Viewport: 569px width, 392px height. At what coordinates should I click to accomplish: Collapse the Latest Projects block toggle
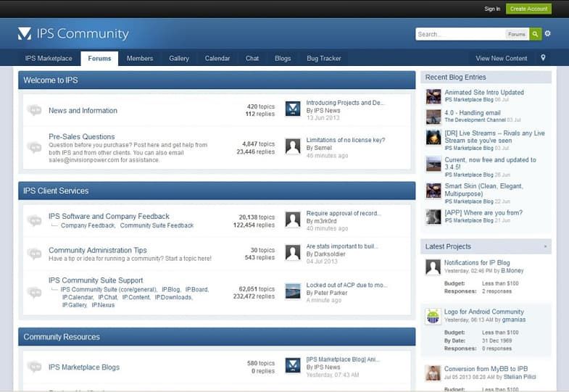tap(545, 246)
